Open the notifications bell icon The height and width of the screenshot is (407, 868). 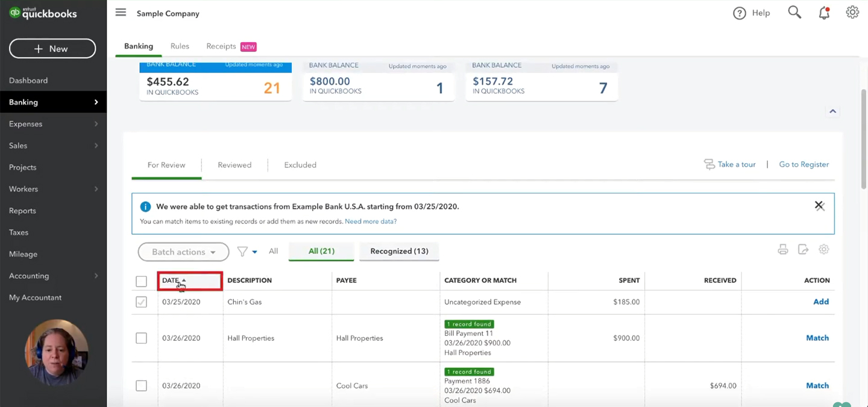(x=824, y=13)
